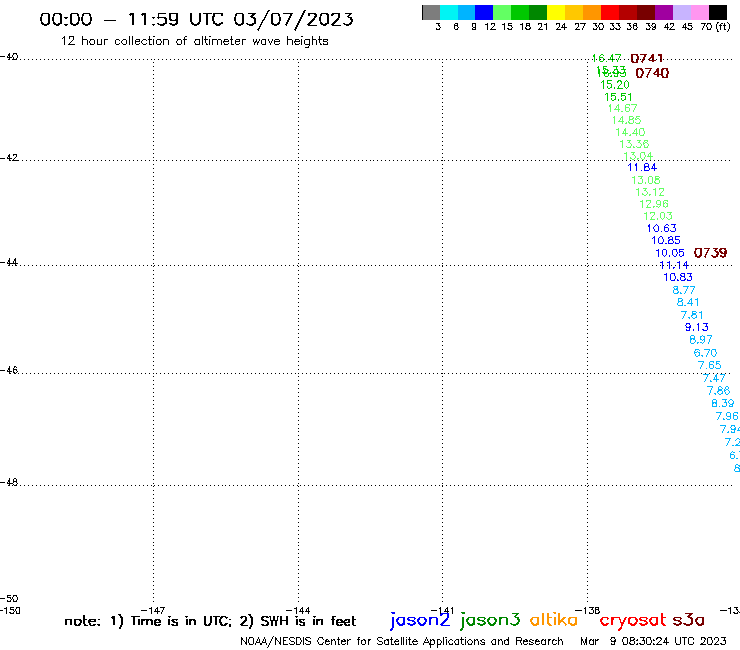This screenshot has height=650, width=740.
Task: Click the wave height value 13.04
Action: tap(638, 156)
